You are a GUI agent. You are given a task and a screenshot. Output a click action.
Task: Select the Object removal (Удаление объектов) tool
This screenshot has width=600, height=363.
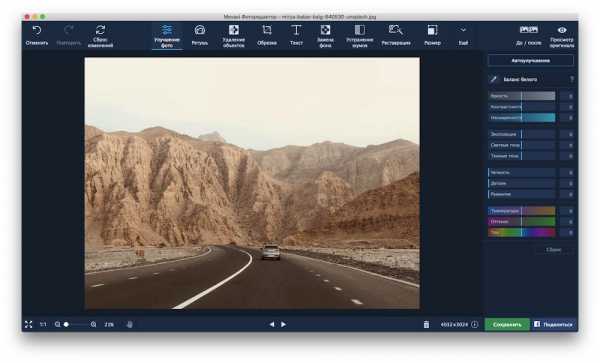pyautogui.click(x=233, y=36)
